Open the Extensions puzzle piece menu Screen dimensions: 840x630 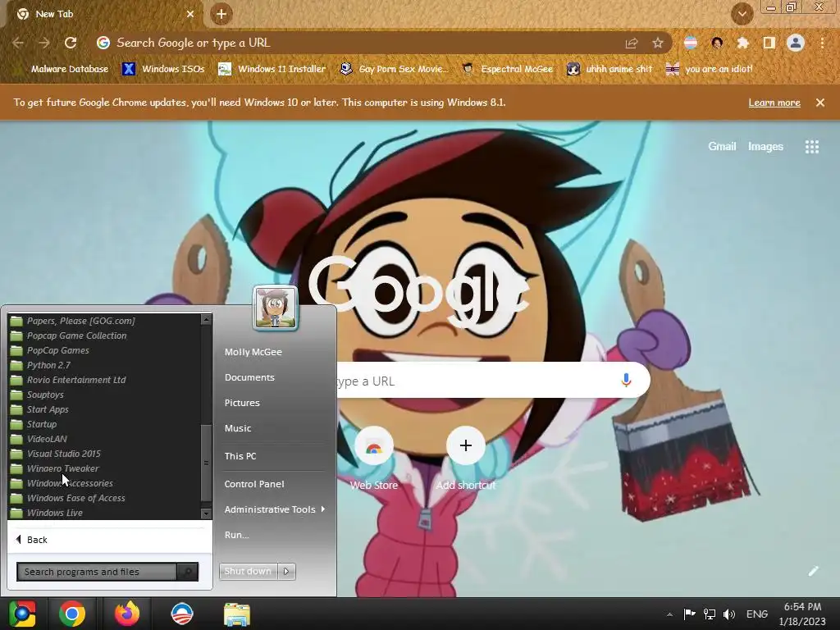(743, 43)
